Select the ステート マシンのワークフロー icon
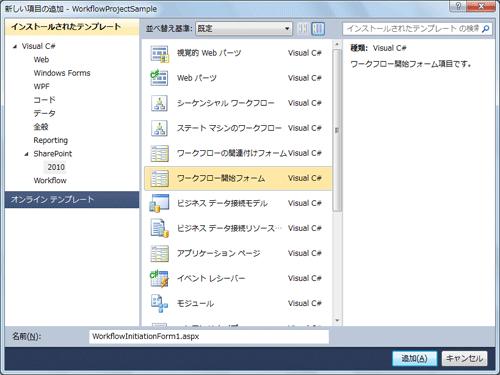The height and width of the screenshot is (375, 500). coord(160,128)
